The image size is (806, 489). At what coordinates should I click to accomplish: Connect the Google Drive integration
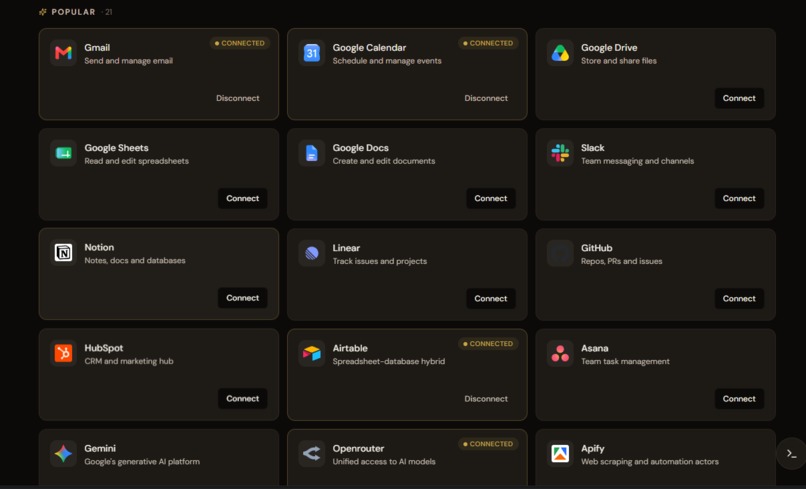pos(739,98)
